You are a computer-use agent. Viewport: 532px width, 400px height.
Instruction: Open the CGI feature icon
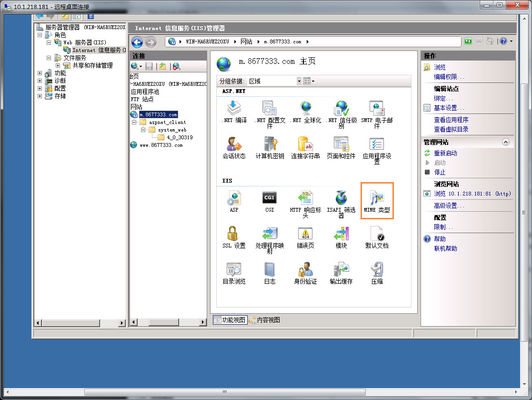pyautogui.click(x=270, y=197)
